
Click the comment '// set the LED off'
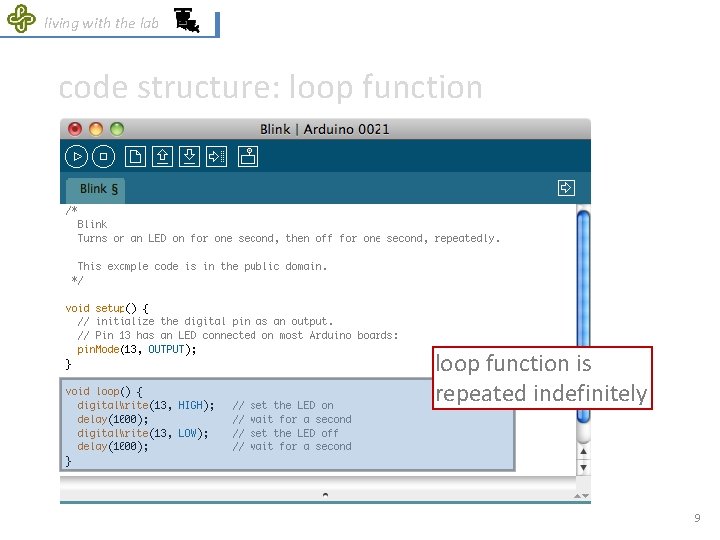tap(285, 433)
